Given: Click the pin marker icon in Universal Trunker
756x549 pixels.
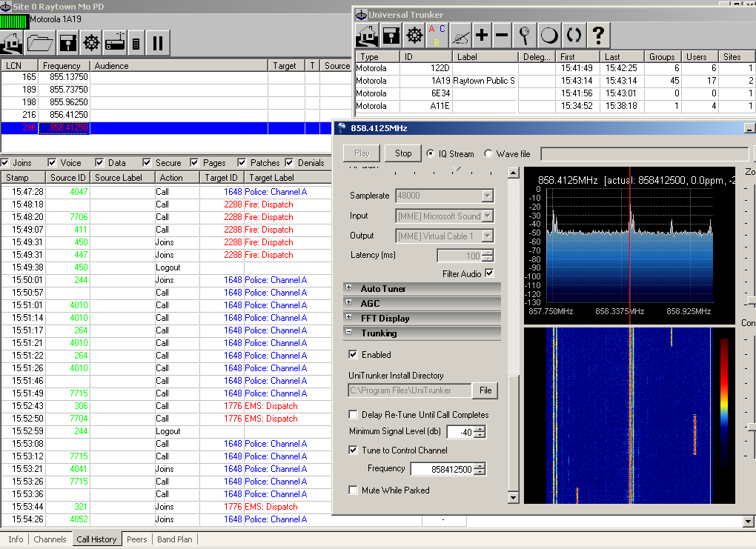Looking at the screenshot, I should [525, 35].
